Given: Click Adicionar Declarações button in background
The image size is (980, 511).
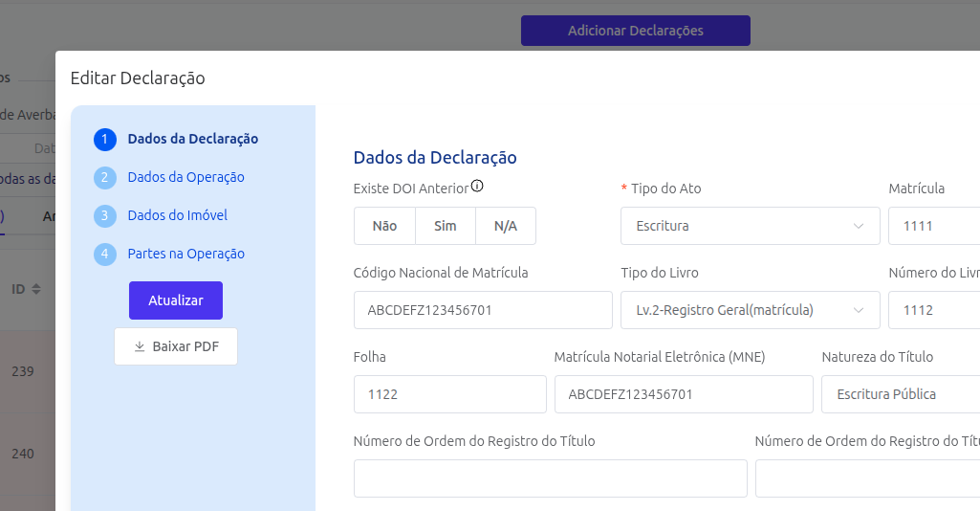Looking at the screenshot, I should (636, 31).
